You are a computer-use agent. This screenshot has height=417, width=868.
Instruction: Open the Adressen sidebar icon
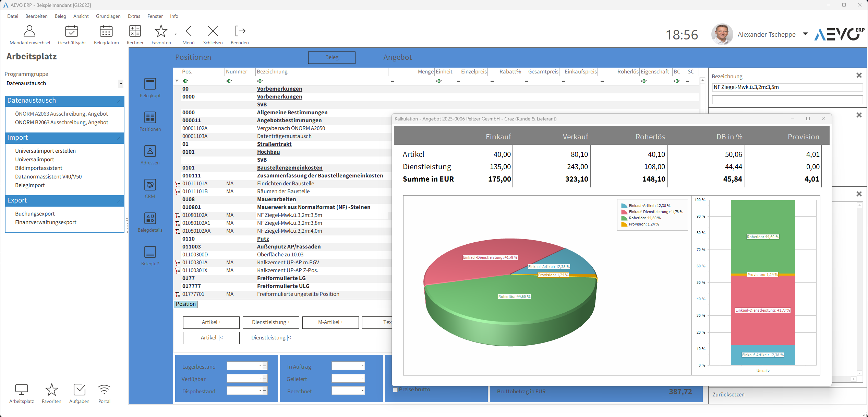click(x=150, y=151)
